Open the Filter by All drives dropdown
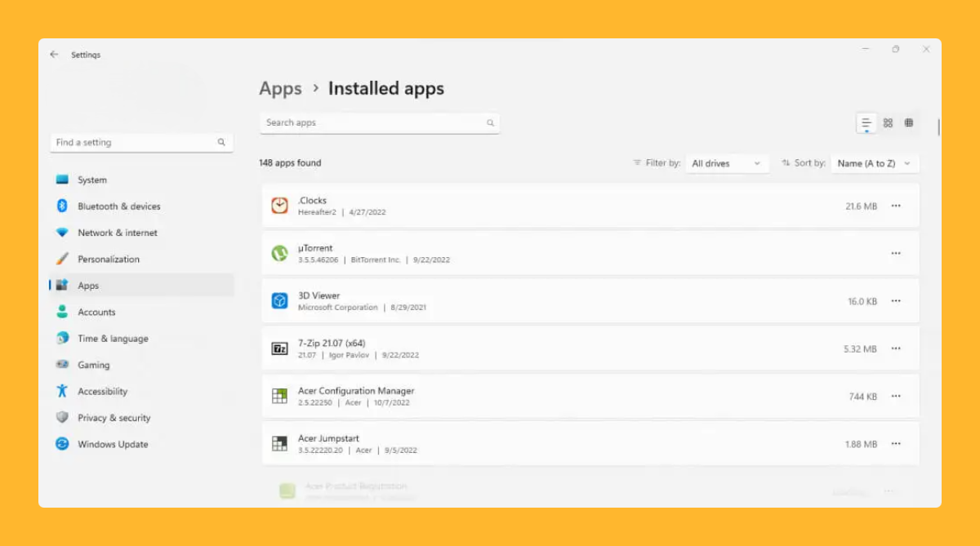Image resolution: width=980 pixels, height=546 pixels. tap(726, 163)
